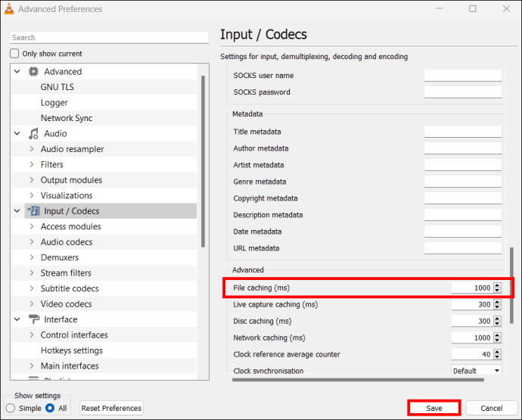Select GNU TLS in the tree
The width and height of the screenshot is (522, 420).
pyautogui.click(x=57, y=87)
